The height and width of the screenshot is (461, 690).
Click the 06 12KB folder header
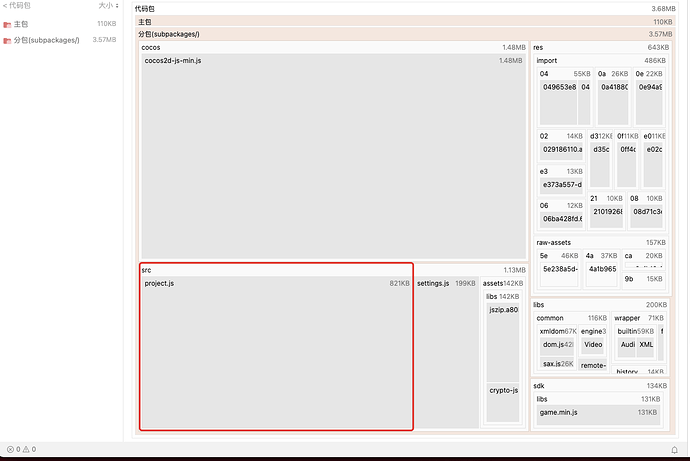coord(561,205)
